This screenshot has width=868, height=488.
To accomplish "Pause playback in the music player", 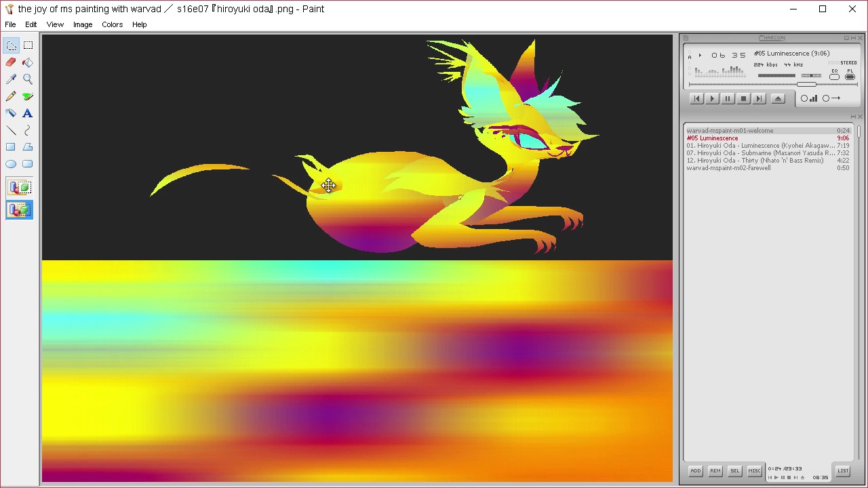I will click(728, 99).
